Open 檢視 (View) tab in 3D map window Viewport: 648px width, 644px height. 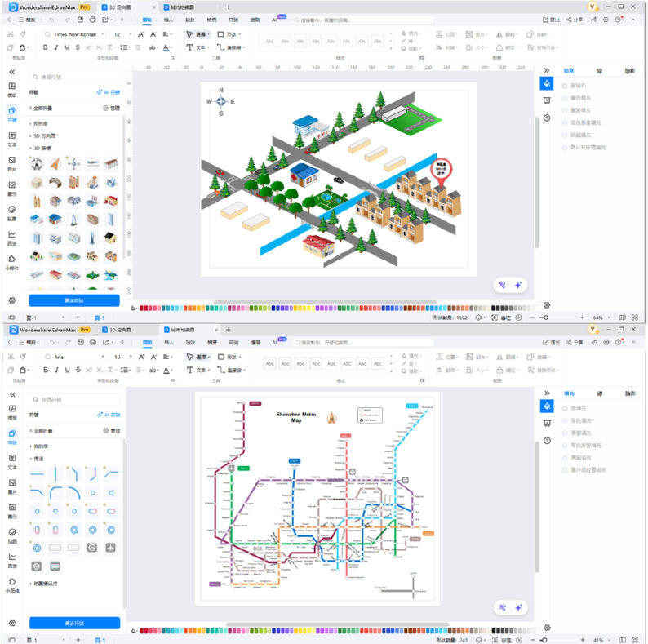pos(211,20)
